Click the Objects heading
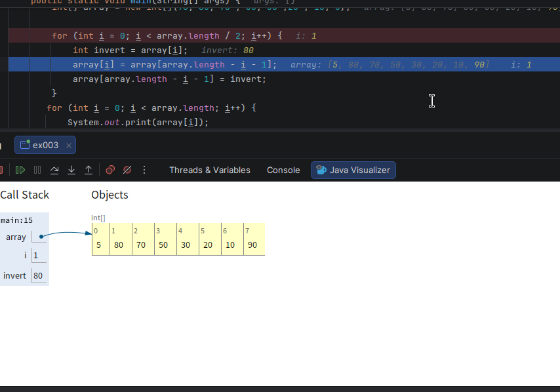The width and height of the screenshot is (560, 392). (110, 195)
